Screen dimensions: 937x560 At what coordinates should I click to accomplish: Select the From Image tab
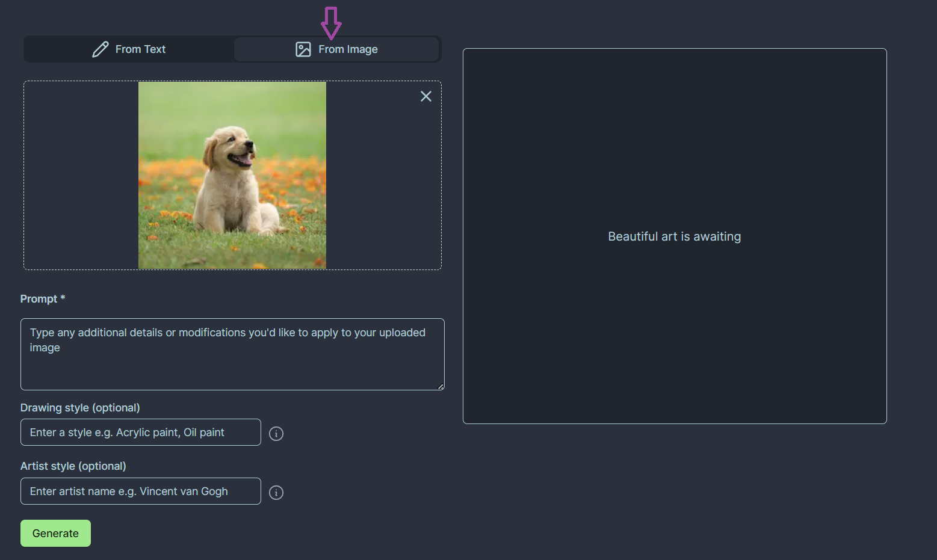(x=336, y=49)
